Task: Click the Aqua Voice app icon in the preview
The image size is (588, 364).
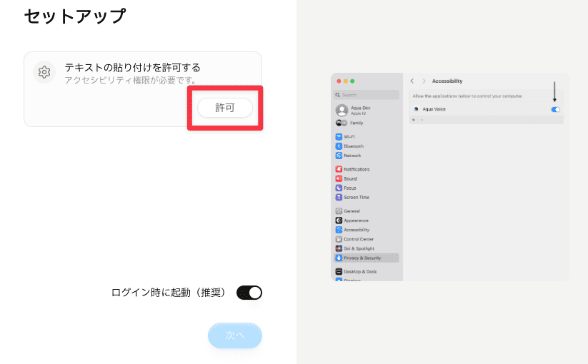Action: 416,109
